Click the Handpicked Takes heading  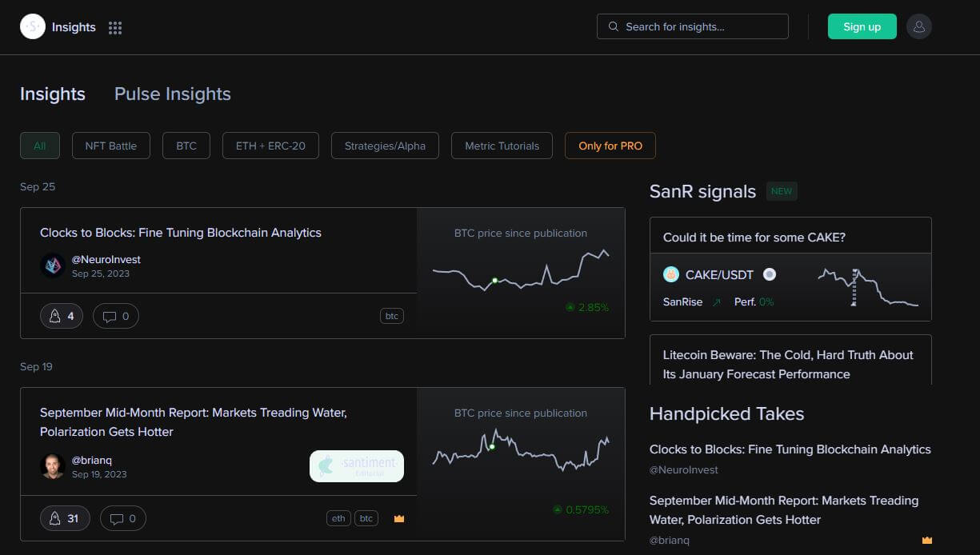(727, 413)
